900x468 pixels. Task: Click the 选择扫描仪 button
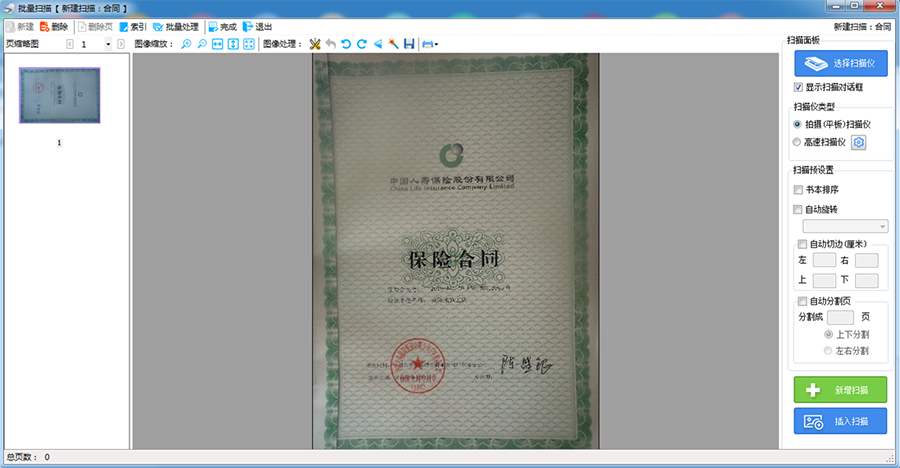[x=841, y=63]
